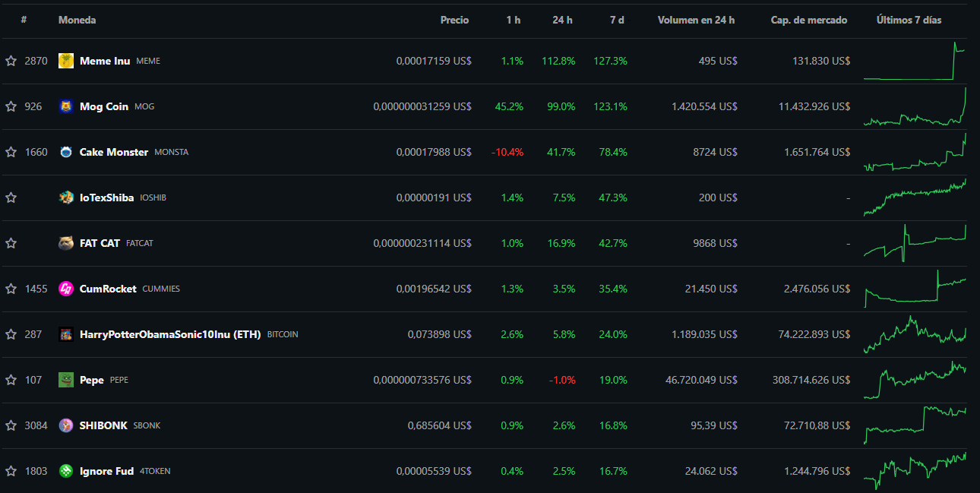Toggle the Ignore Fud favorite star
Image resolution: width=980 pixels, height=493 pixels.
(11, 471)
